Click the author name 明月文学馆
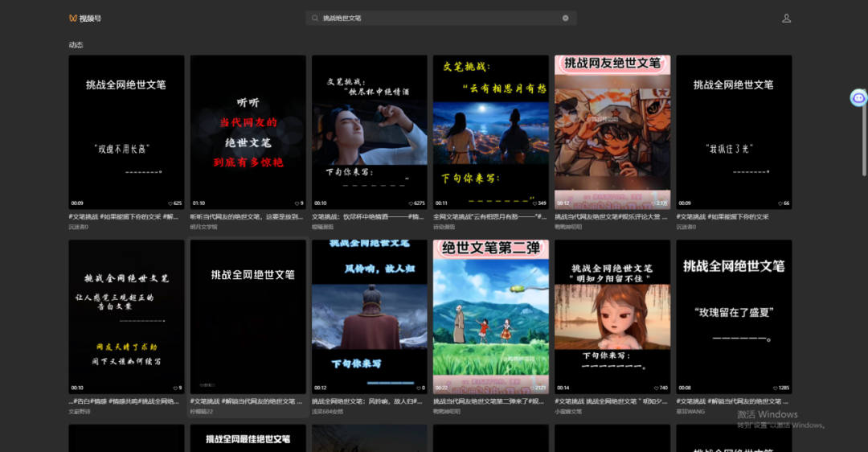The height and width of the screenshot is (452, 868). [x=203, y=227]
